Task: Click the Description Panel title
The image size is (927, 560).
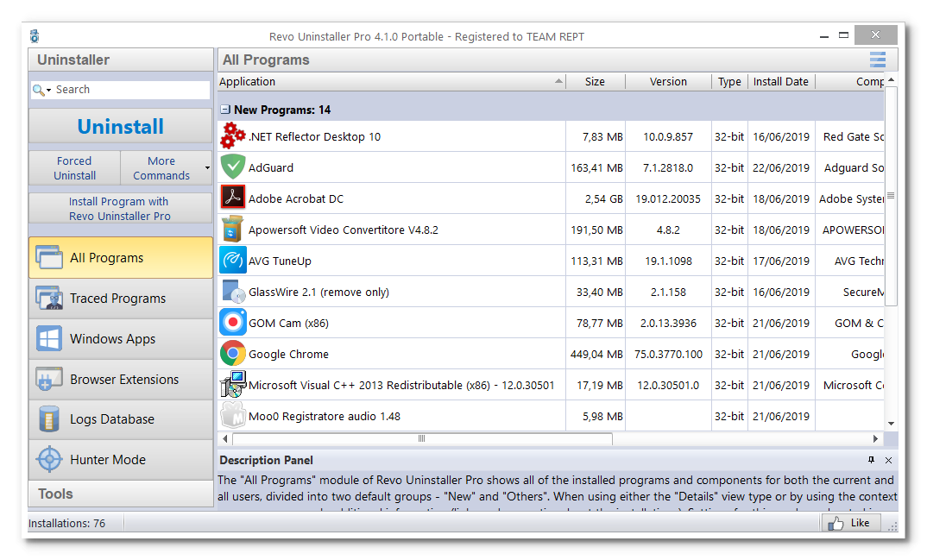Action: pyautogui.click(x=266, y=460)
